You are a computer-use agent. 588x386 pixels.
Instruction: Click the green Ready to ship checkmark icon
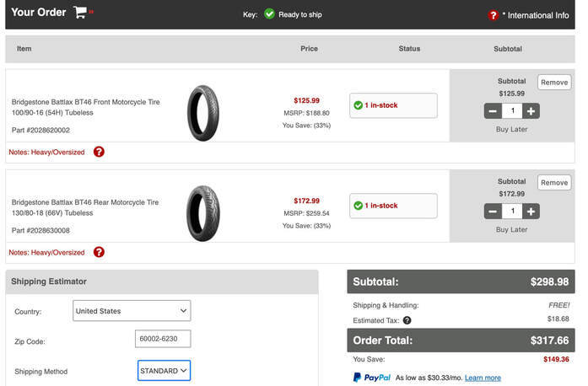point(269,14)
